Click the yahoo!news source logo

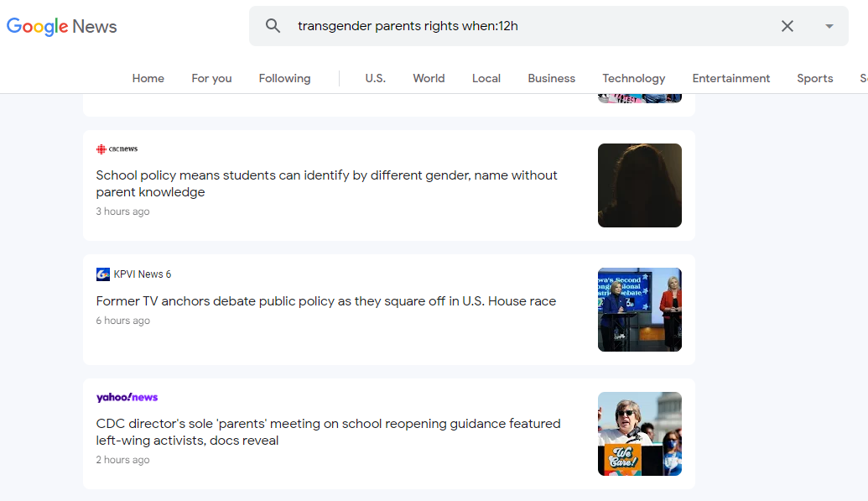click(x=127, y=395)
